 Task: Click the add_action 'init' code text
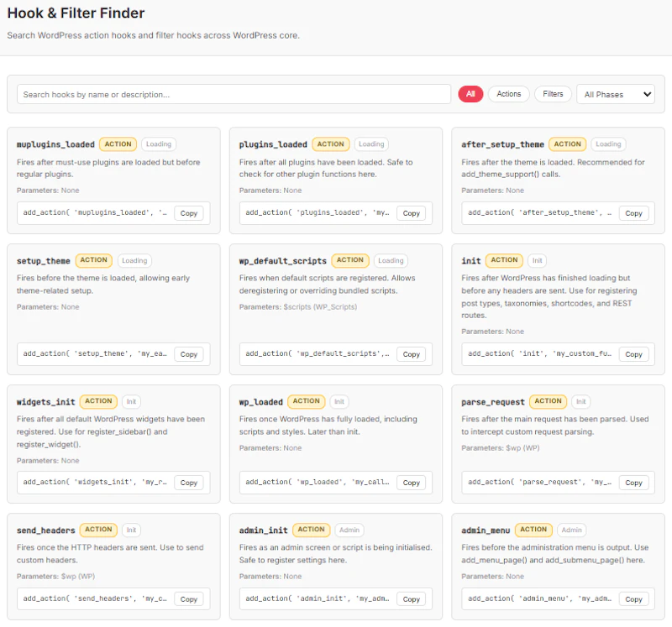(539, 353)
